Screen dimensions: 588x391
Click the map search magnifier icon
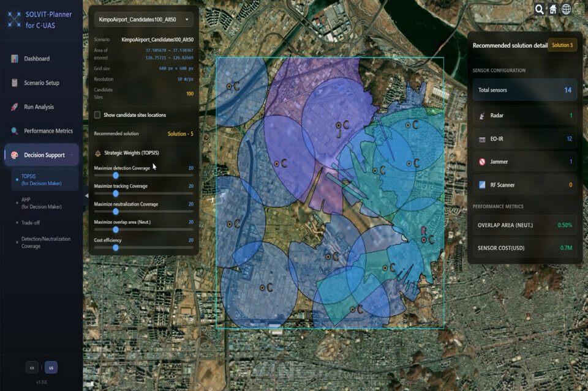[x=539, y=9]
